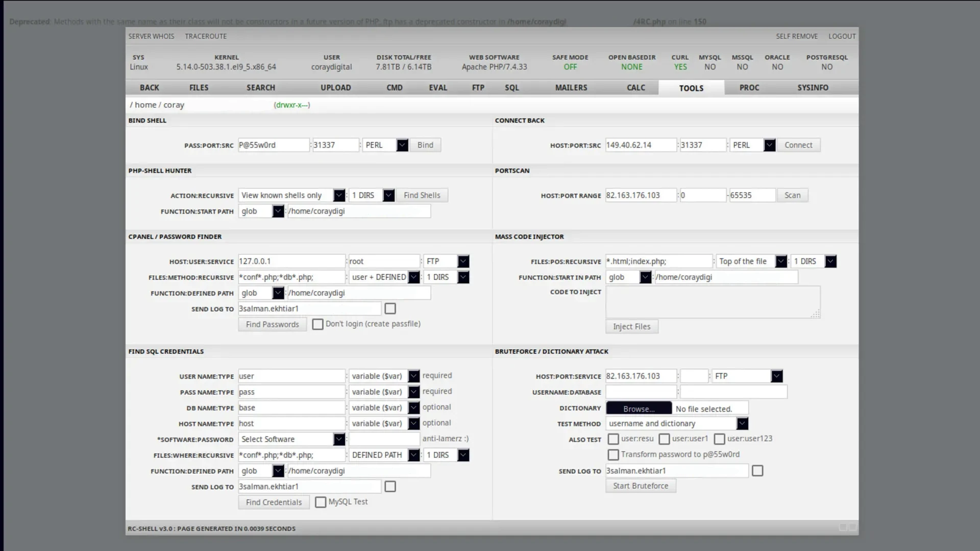Click the Bruteforce username field
This screenshot has height=551, width=980.
click(641, 392)
